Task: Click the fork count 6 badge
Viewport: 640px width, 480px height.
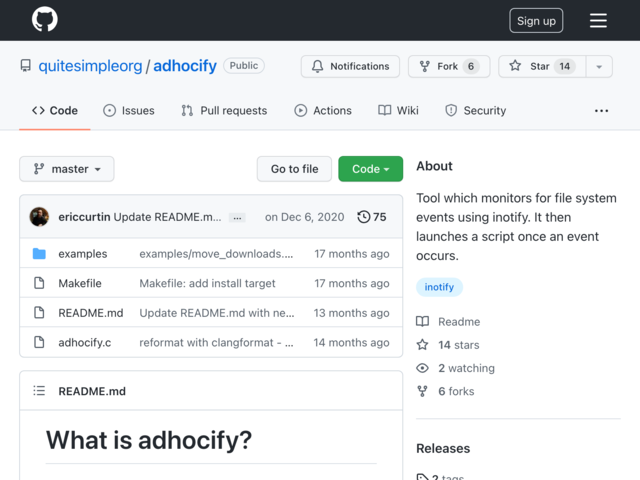Action: click(x=471, y=66)
